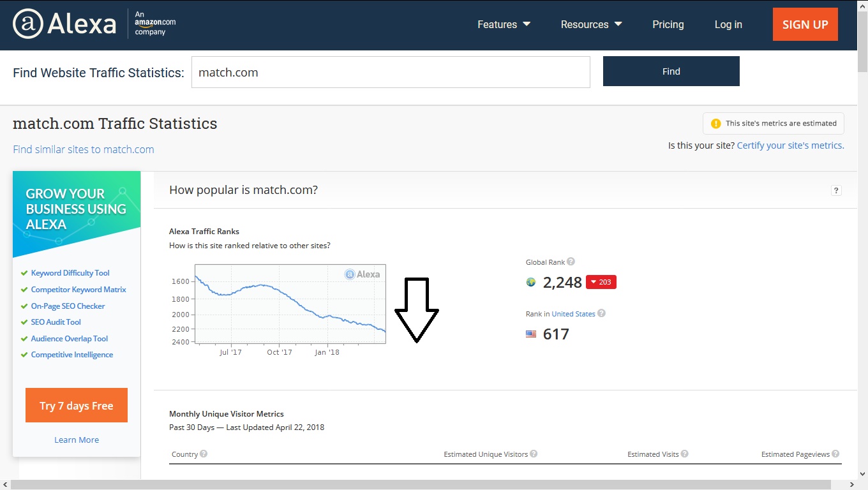
Task: Open Find similar sites to match.com link
Action: pyautogui.click(x=84, y=149)
